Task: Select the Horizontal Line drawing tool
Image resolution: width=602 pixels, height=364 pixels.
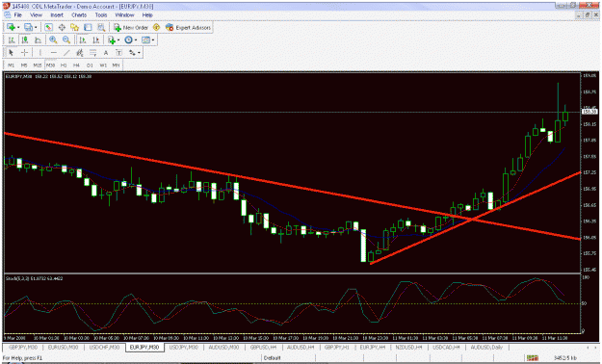Action: tap(53, 53)
